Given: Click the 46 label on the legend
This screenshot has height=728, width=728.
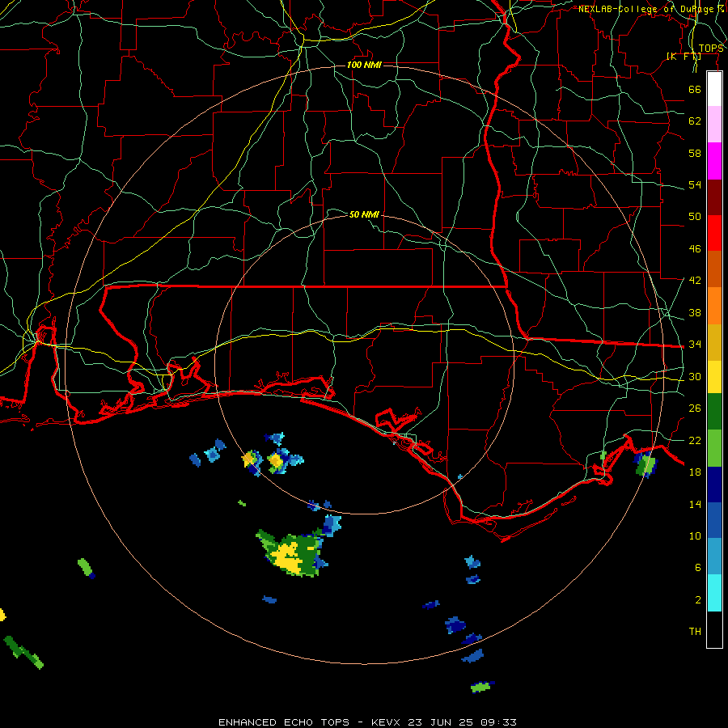Looking at the screenshot, I should click(x=695, y=249).
